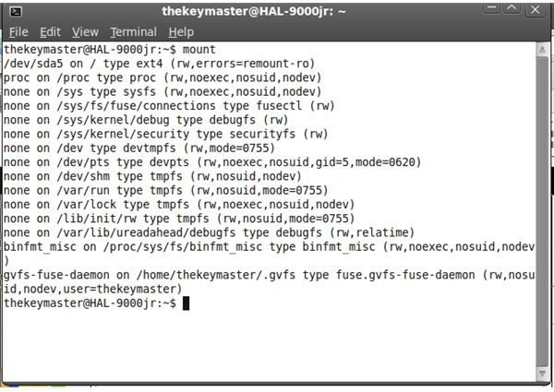Minimize the terminal window
Screen dimensions: 554x392
492,8
